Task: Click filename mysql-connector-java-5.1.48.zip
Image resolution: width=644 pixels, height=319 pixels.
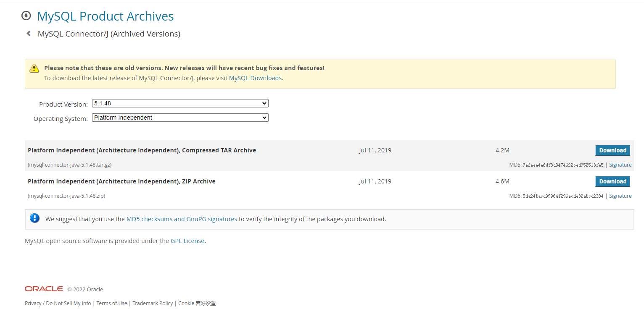Action: tap(66, 196)
